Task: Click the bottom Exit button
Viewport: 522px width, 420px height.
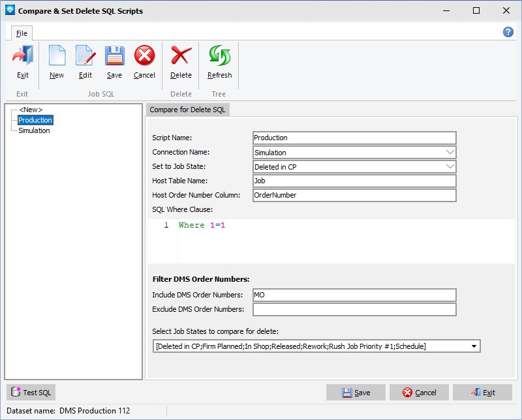Action: (x=482, y=393)
